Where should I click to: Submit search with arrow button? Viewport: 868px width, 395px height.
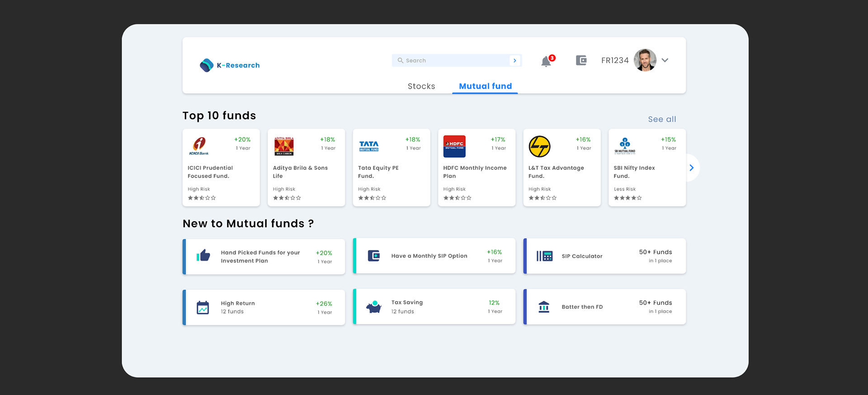(x=514, y=61)
